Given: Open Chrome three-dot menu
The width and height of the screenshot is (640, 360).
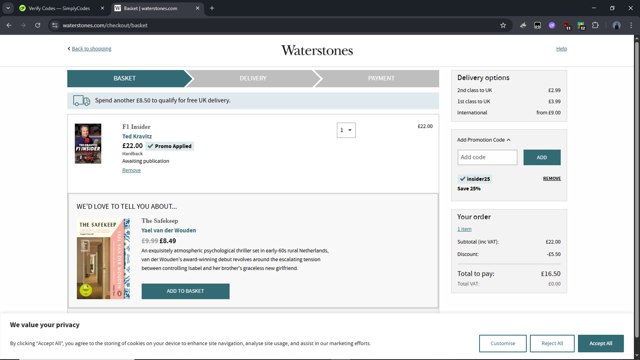Looking at the screenshot, I should pyautogui.click(x=631, y=25).
